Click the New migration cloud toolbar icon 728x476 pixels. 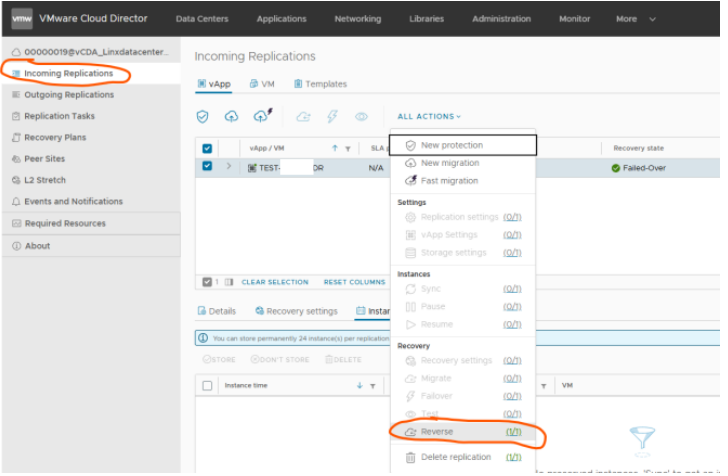232,117
